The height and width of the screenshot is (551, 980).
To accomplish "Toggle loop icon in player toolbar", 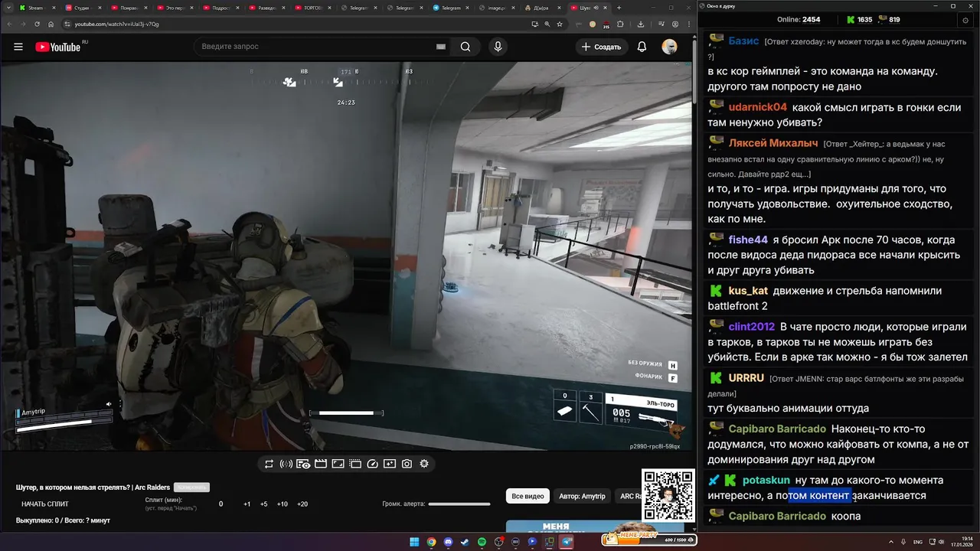I will (269, 464).
